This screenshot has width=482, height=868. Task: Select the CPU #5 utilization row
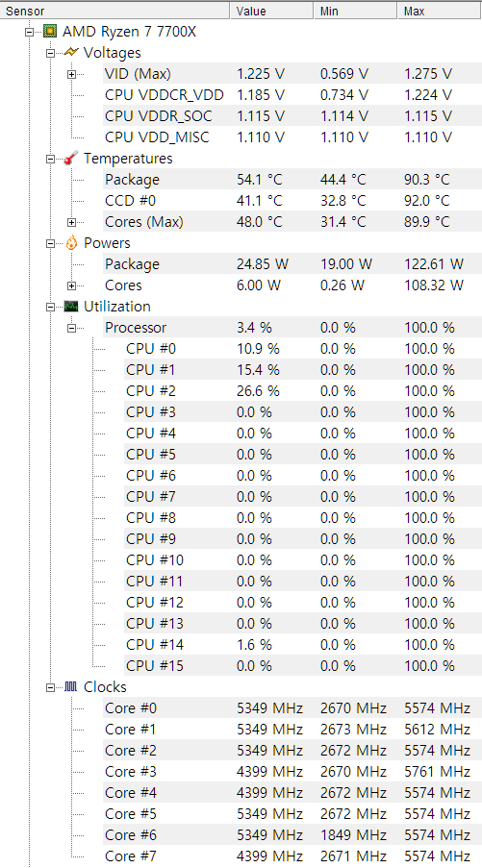pyautogui.click(x=302, y=455)
